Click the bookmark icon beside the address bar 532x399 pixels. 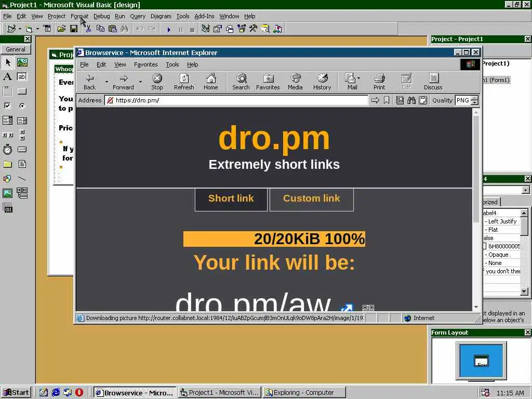click(387, 100)
